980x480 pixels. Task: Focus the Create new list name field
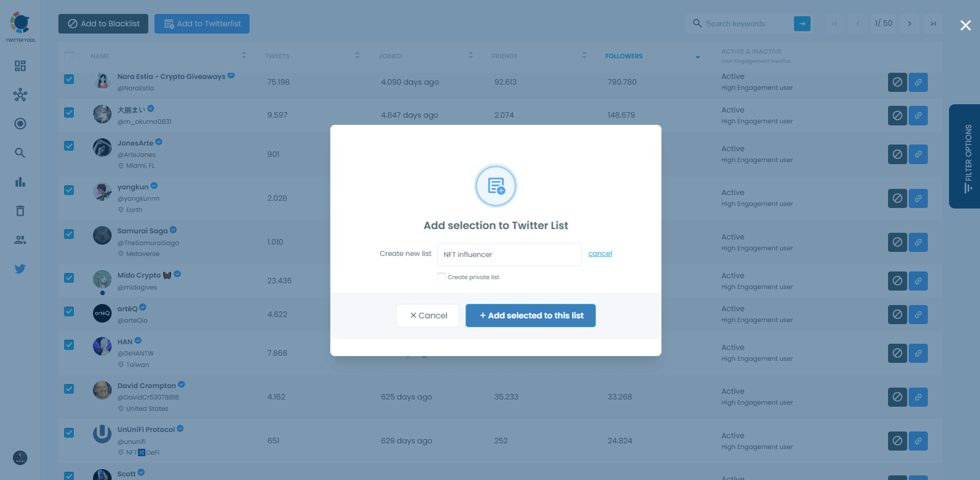point(509,254)
